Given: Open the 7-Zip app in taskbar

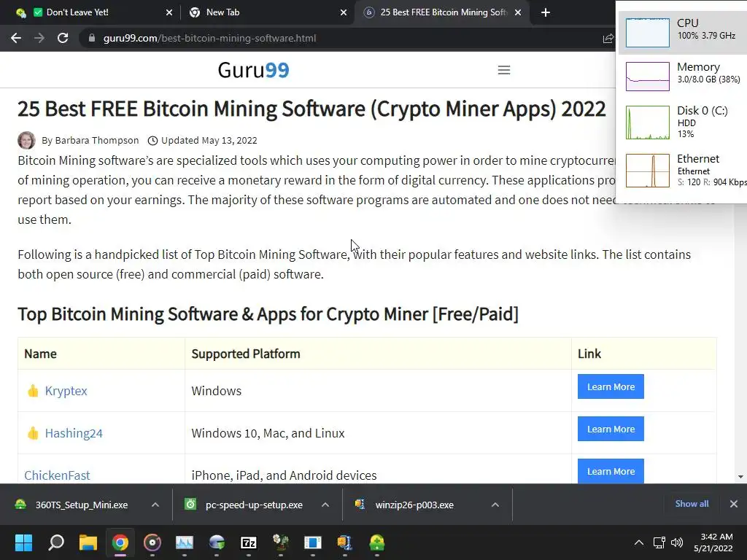Looking at the screenshot, I should point(249,542).
